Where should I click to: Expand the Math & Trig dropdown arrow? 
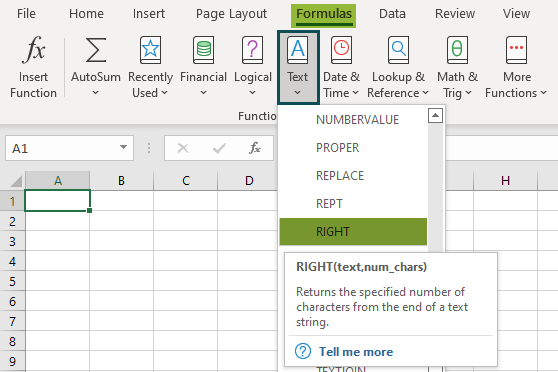tap(469, 93)
